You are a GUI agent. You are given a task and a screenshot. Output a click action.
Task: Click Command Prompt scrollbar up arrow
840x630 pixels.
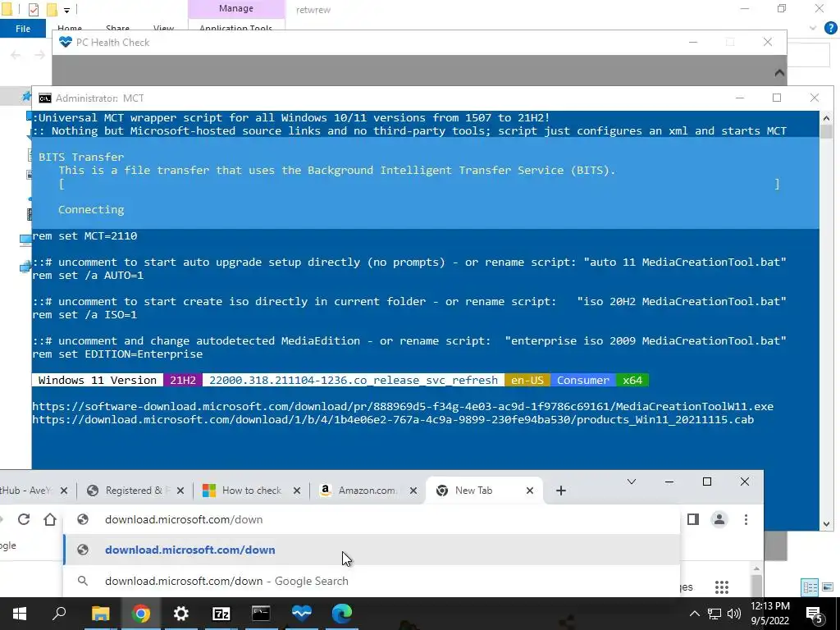(826, 118)
